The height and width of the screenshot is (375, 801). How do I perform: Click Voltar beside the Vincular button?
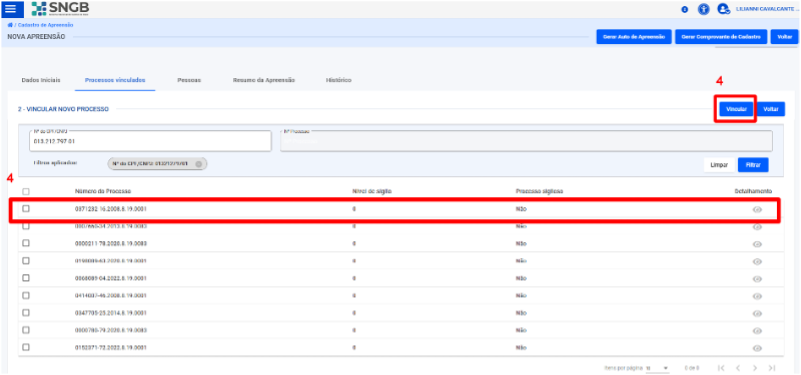[770, 109]
